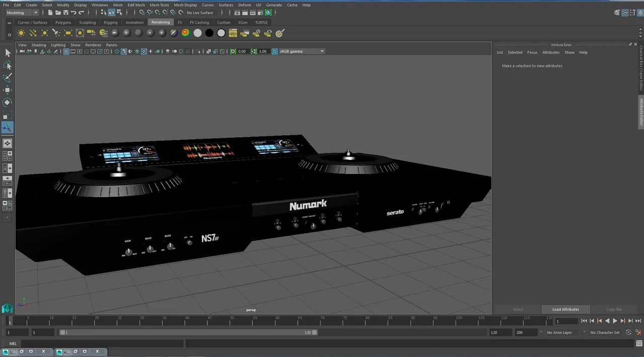The width and height of the screenshot is (644, 357).
Task: Toggle the resolution gate in panel toolbar
Action: click(x=79, y=51)
